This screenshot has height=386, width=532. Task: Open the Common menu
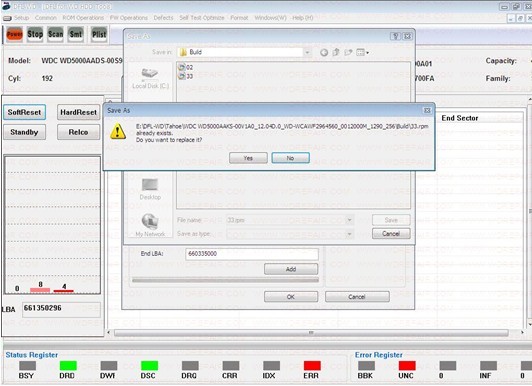(x=45, y=18)
